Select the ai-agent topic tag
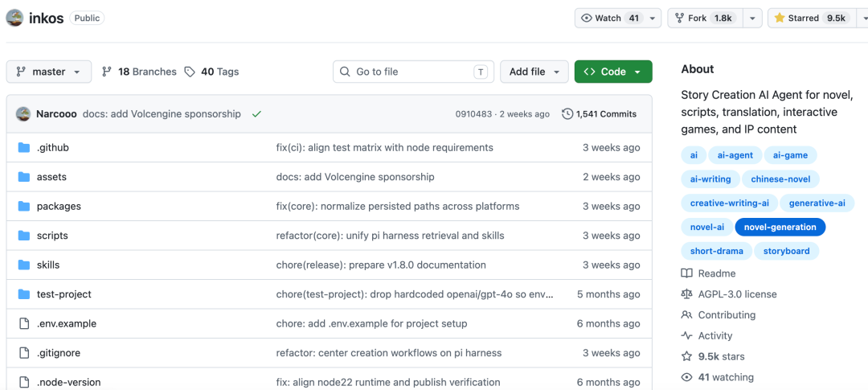Viewport: 868px width, 390px height. click(735, 155)
